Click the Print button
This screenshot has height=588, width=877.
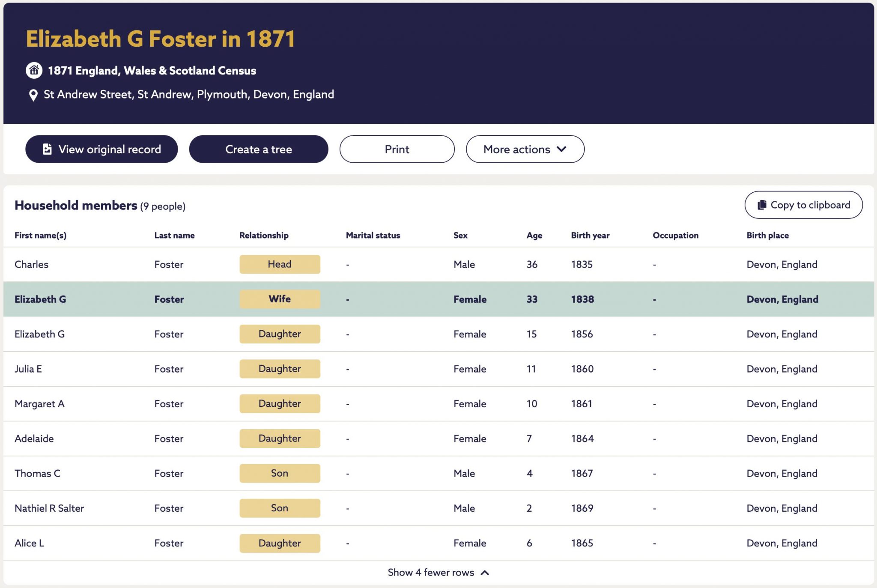[x=397, y=149]
